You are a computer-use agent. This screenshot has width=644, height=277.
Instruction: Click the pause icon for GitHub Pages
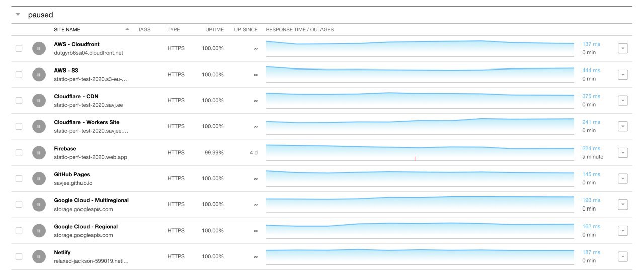pyautogui.click(x=39, y=178)
